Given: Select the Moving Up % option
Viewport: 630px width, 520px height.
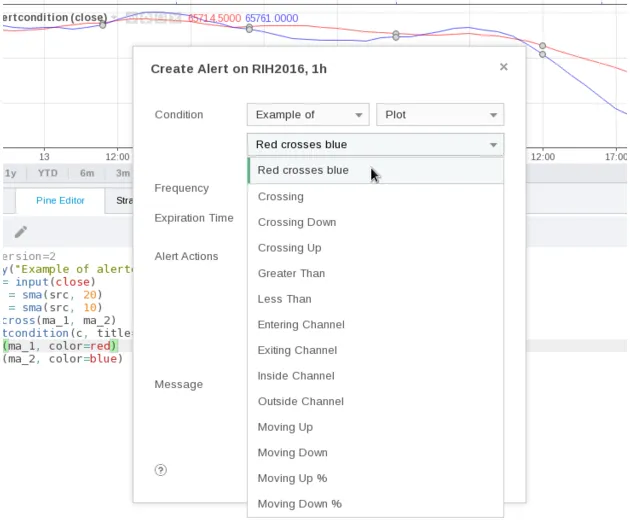Looking at the screenshot, I should click(x=292, y=478).
